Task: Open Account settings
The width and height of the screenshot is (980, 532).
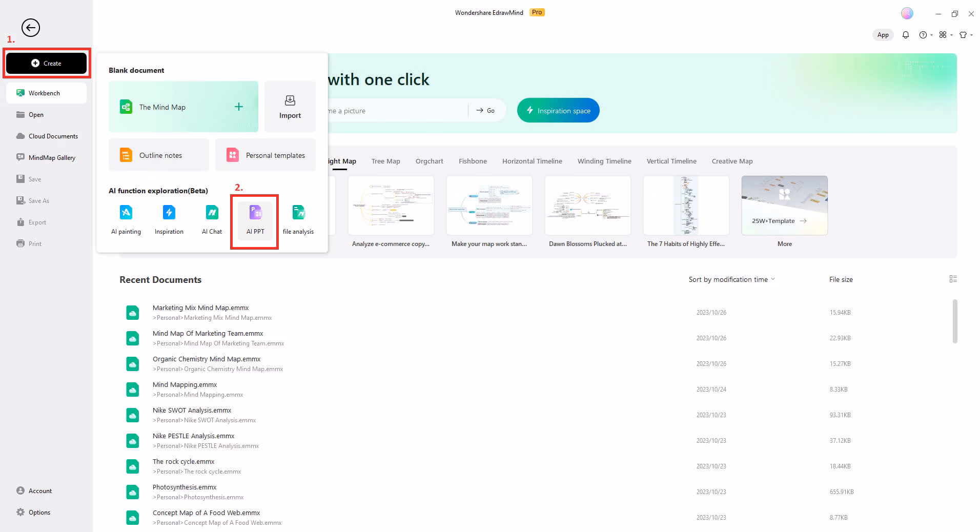Action: pos(46,490)
